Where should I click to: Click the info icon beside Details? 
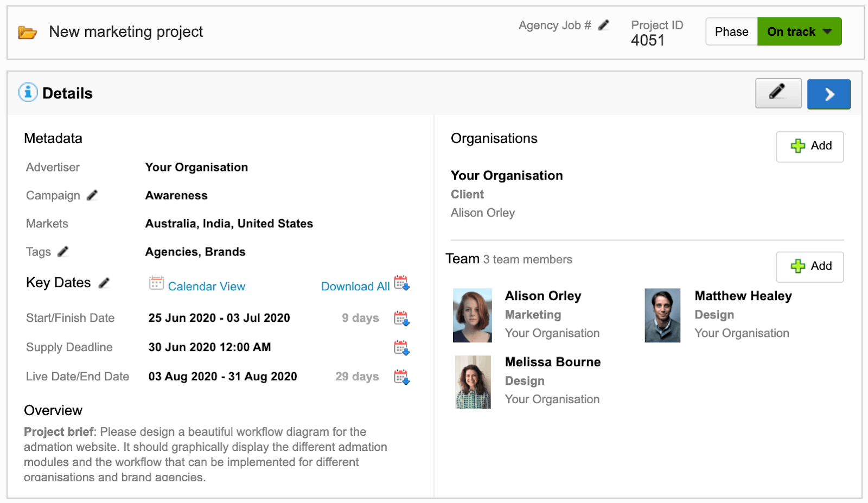point(28,92)
